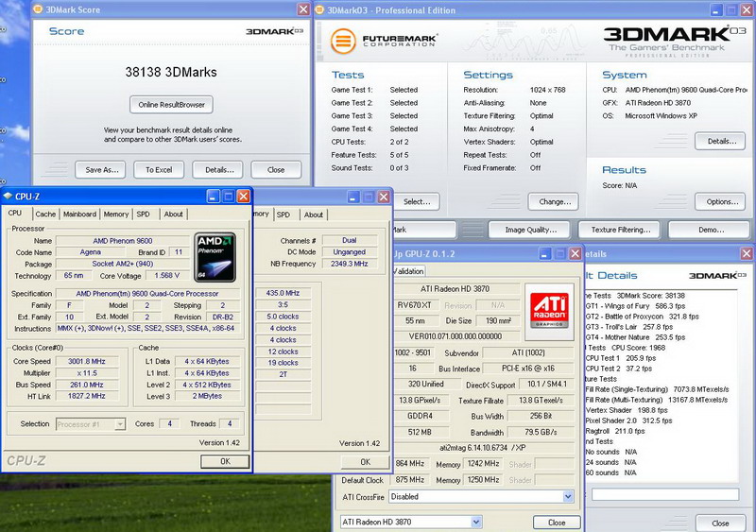Click Close button in Result Details window
Screen dimensions: 756x532
click(720, 523)
